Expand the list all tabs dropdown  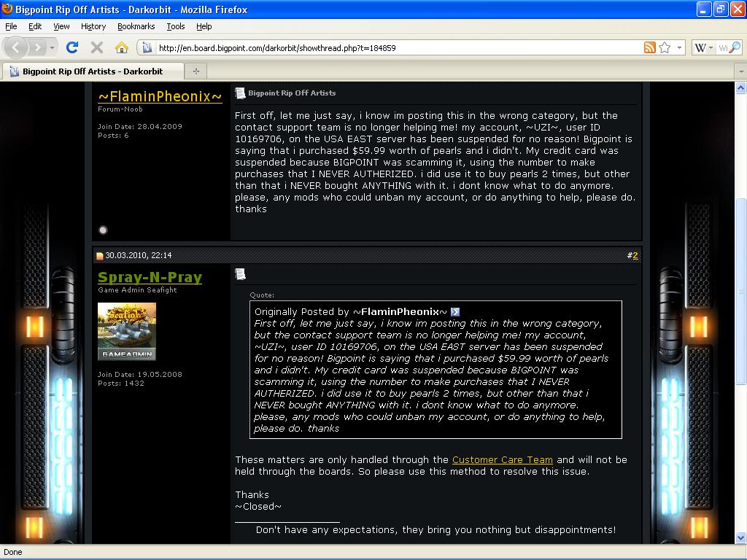(740, 71)
